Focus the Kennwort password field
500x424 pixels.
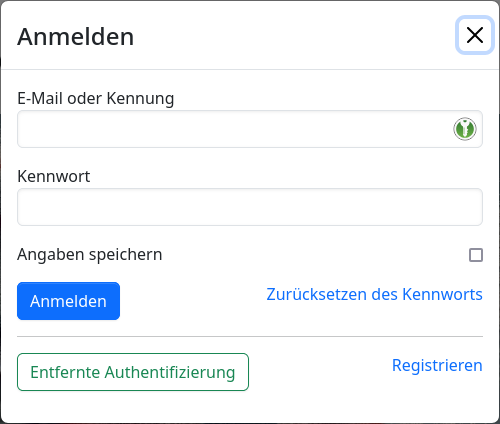point(250,207)
